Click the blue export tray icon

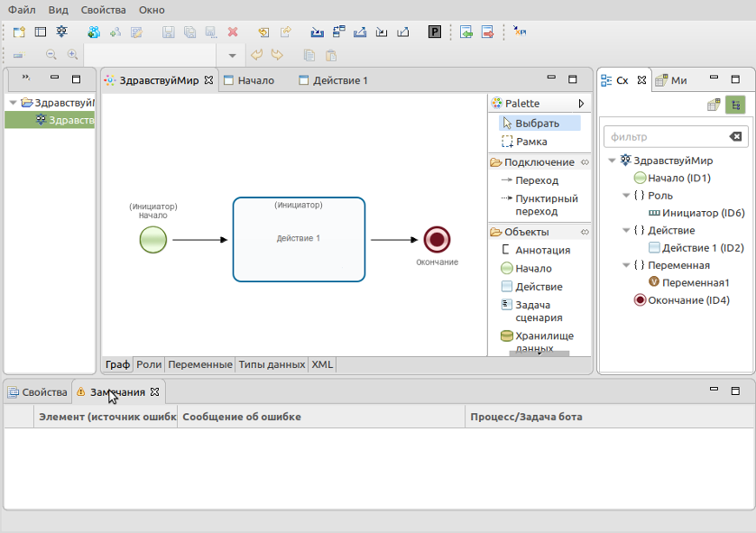[360, 32]
